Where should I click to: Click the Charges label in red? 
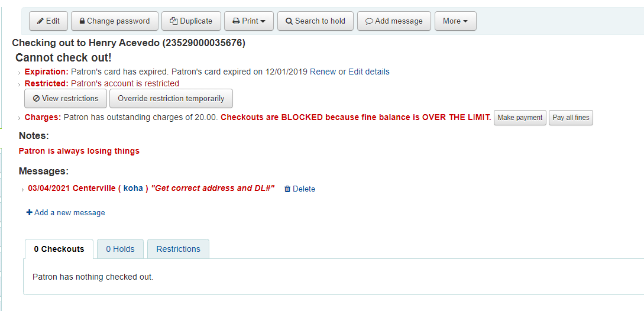[43, 117]
